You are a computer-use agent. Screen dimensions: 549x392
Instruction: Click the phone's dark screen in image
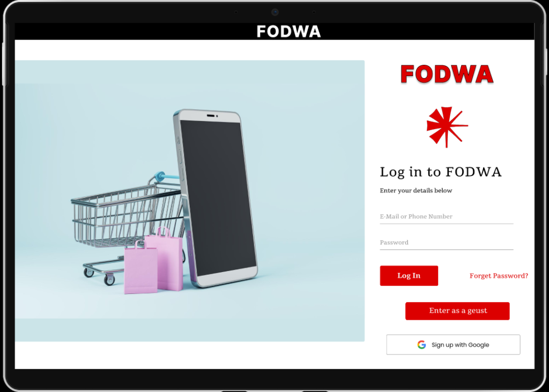[x=218, y=198]
